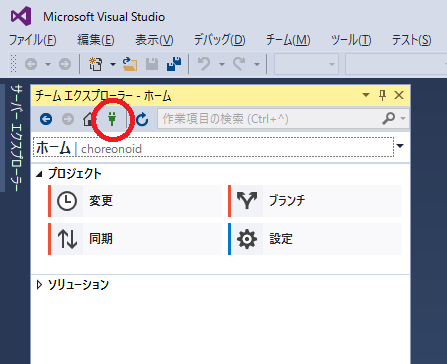Image resolution: width=447 pixels, height=364 pixels.
Task: Click the Save All icon
Action: (x=174, y=64)
